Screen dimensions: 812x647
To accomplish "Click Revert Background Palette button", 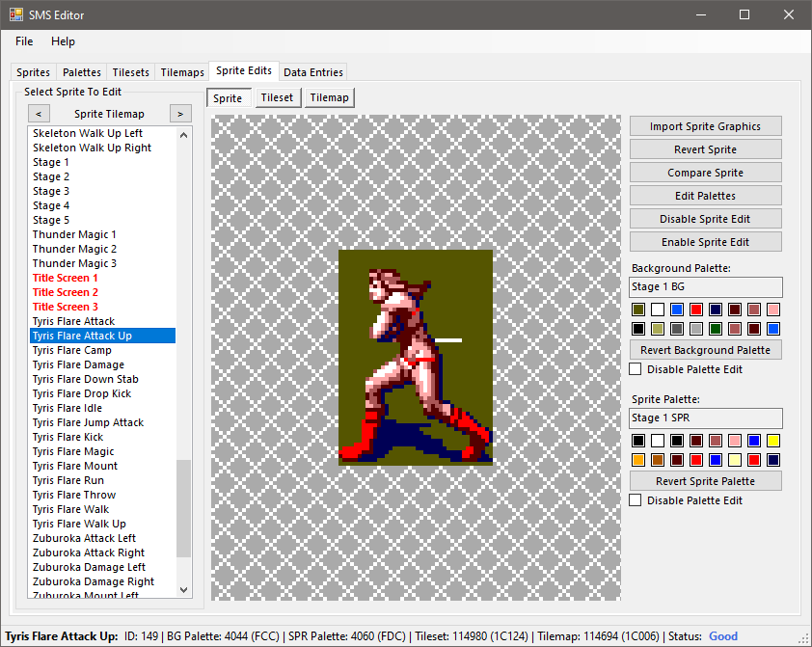I will pos(705,350).
